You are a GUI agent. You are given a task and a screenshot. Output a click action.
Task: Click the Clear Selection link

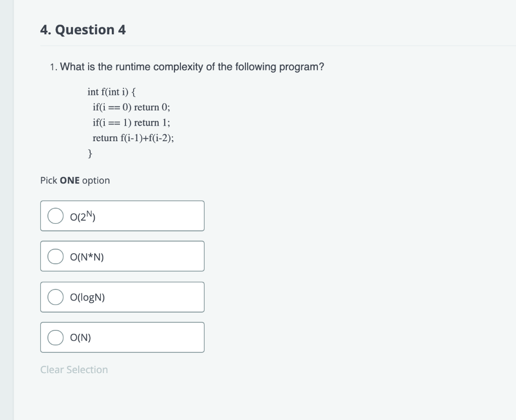click(74, 370)
